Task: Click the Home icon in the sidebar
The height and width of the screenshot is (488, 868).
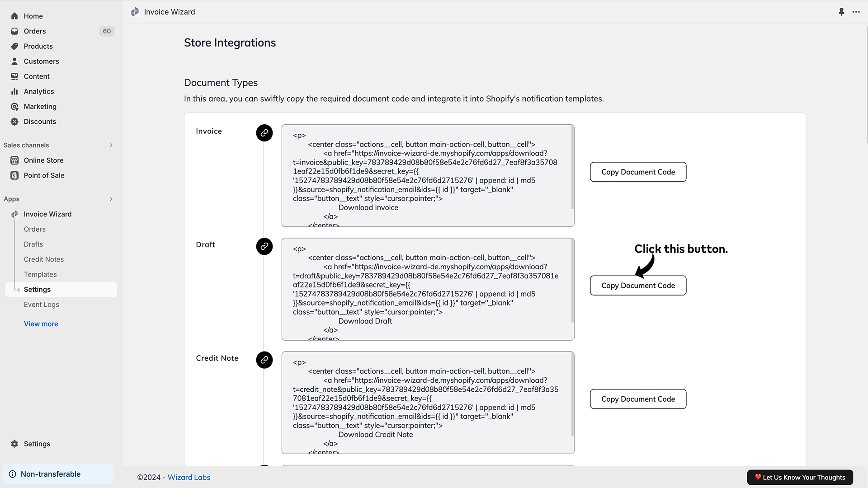Action: point(14,16)
